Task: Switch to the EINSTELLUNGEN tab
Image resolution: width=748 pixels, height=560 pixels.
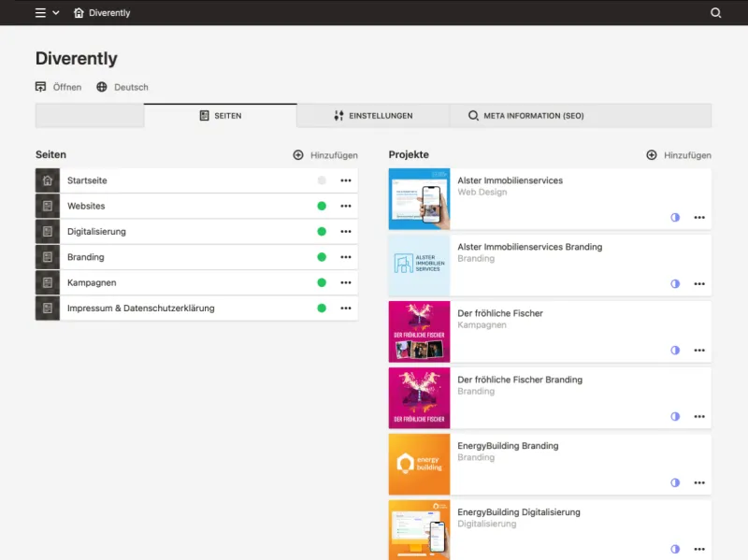Action: (371, 116)
